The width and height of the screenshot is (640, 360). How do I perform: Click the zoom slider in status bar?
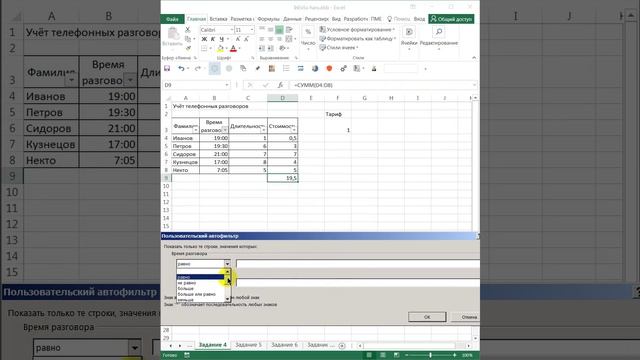pos(430,355)
